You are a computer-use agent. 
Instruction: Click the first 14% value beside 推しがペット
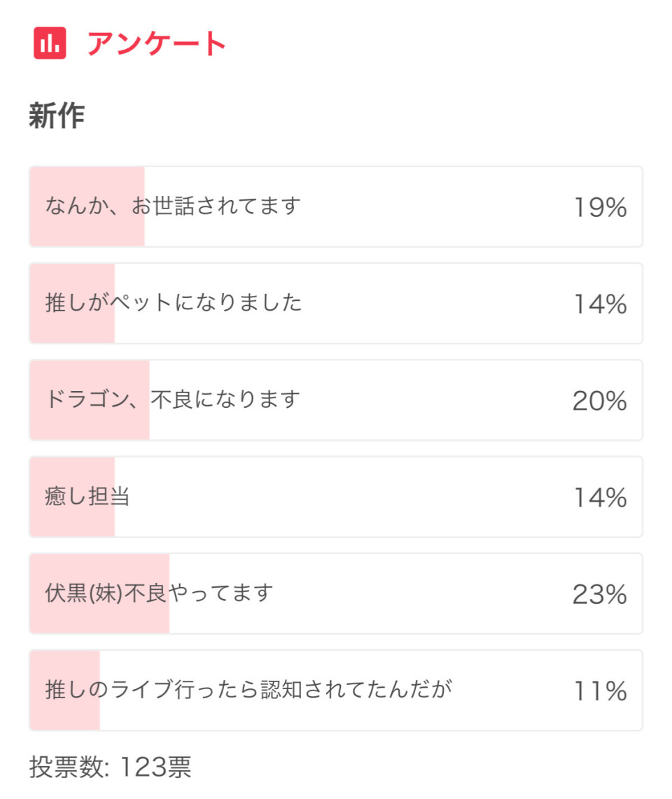pos(601,304)
